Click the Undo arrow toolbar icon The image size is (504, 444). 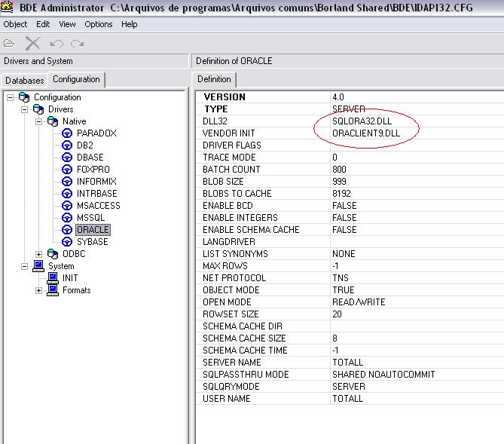(x=57, y=44)
